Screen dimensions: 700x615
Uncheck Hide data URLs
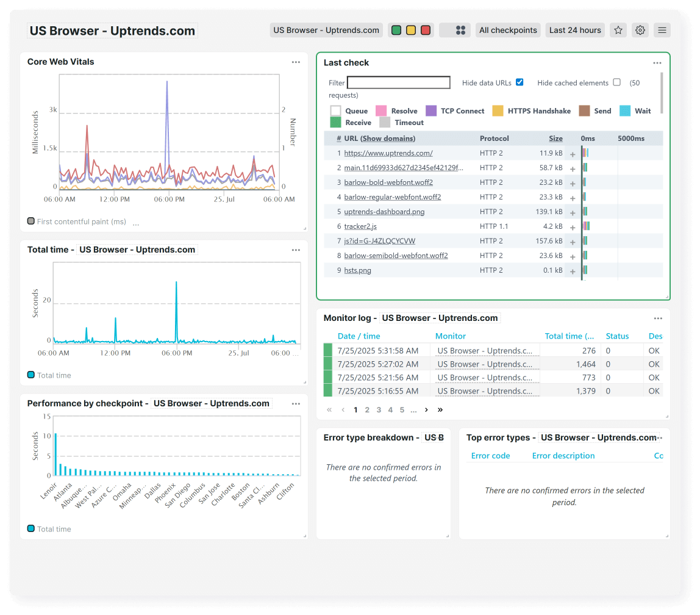point(519,82)
